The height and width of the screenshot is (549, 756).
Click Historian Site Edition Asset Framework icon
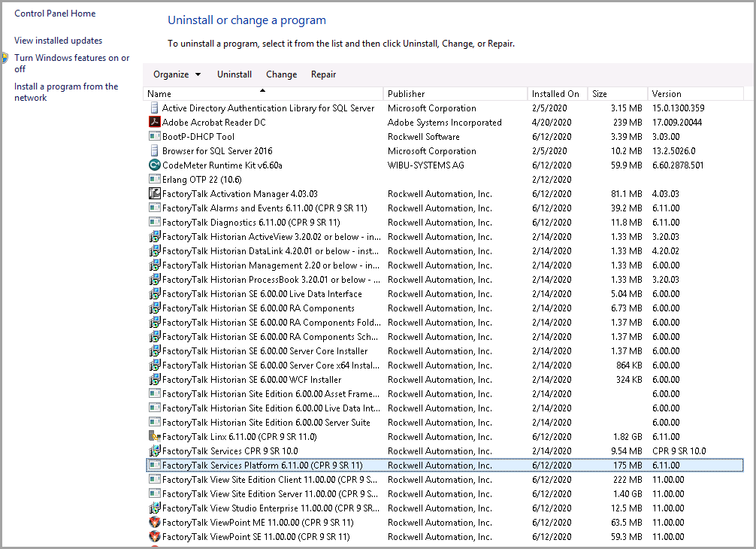click(154, 393)
